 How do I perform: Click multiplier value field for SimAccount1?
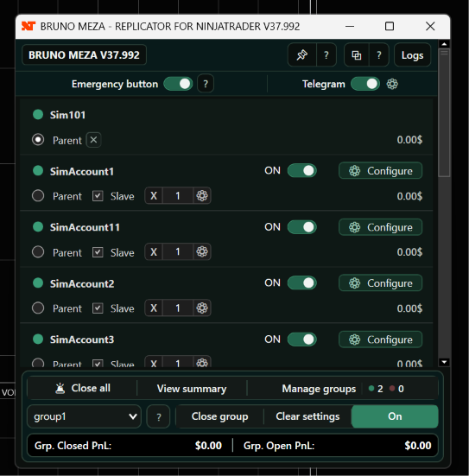(178, 195)
